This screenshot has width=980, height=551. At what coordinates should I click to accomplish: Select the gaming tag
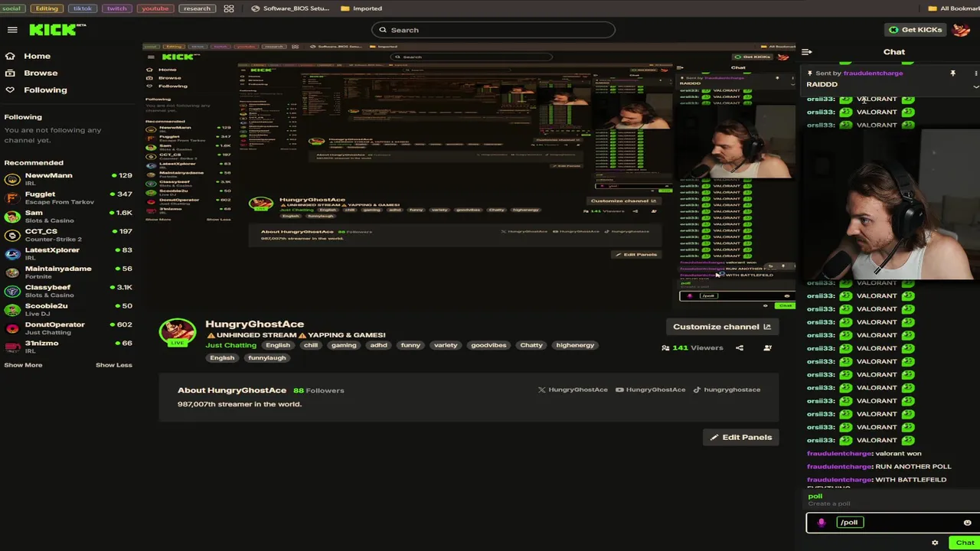point(344,345)
